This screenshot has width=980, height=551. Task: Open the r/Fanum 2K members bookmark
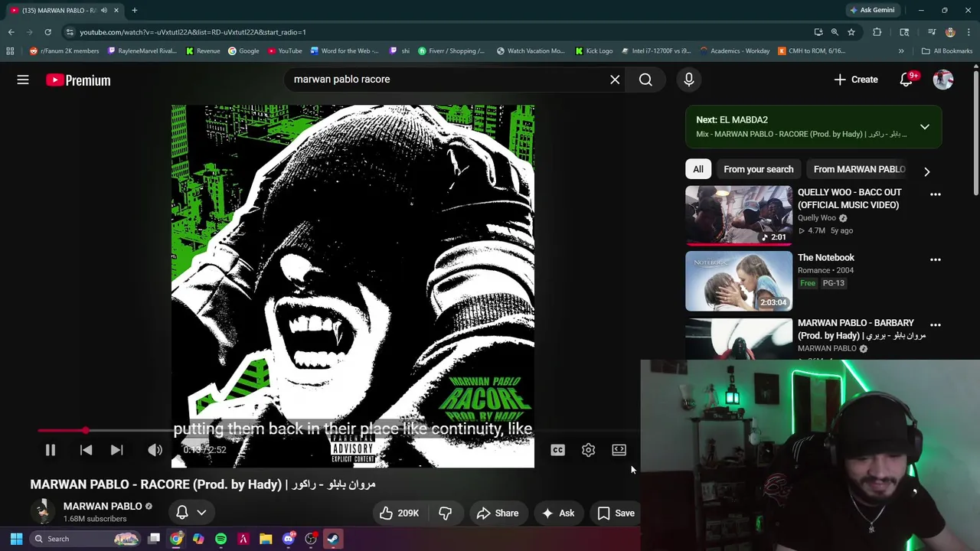click(64, 51)
